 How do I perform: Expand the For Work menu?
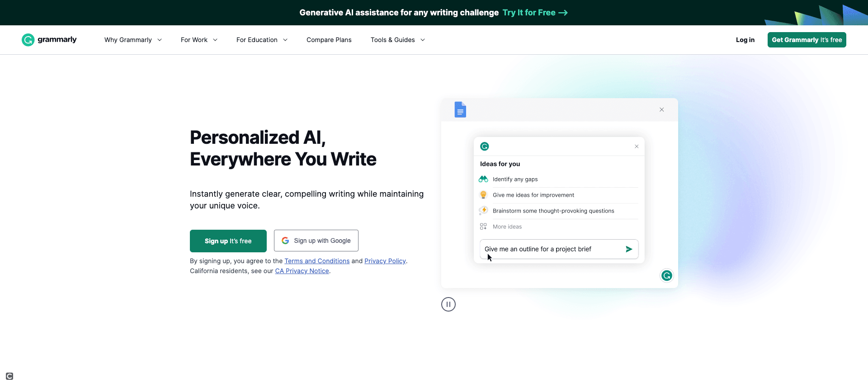tap(199, 40)
